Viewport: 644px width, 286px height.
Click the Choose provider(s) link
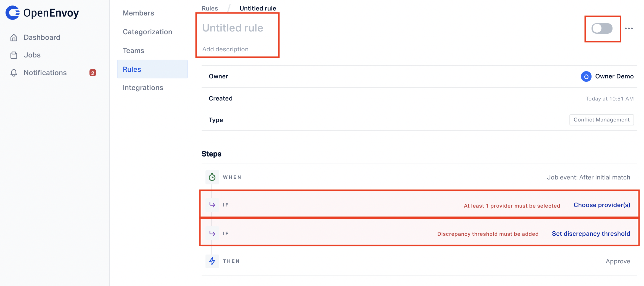[x=602, y=205]
